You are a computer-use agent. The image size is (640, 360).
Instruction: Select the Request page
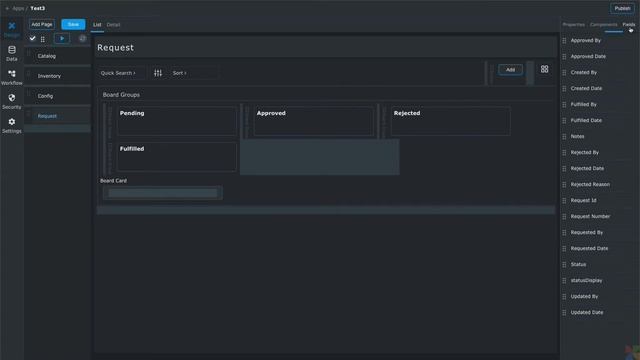click(x=58, y=116)
